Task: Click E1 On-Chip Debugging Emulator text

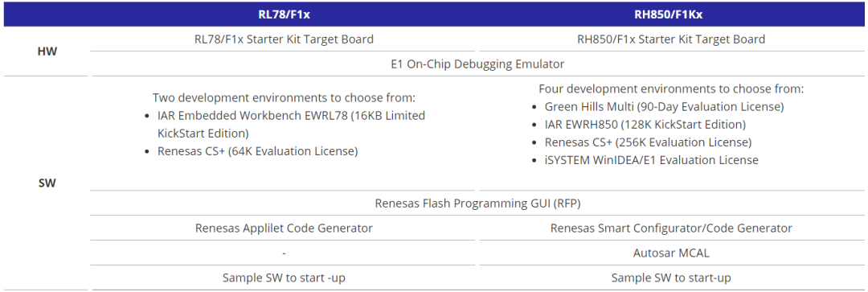Action: click(x=477, y=64)
